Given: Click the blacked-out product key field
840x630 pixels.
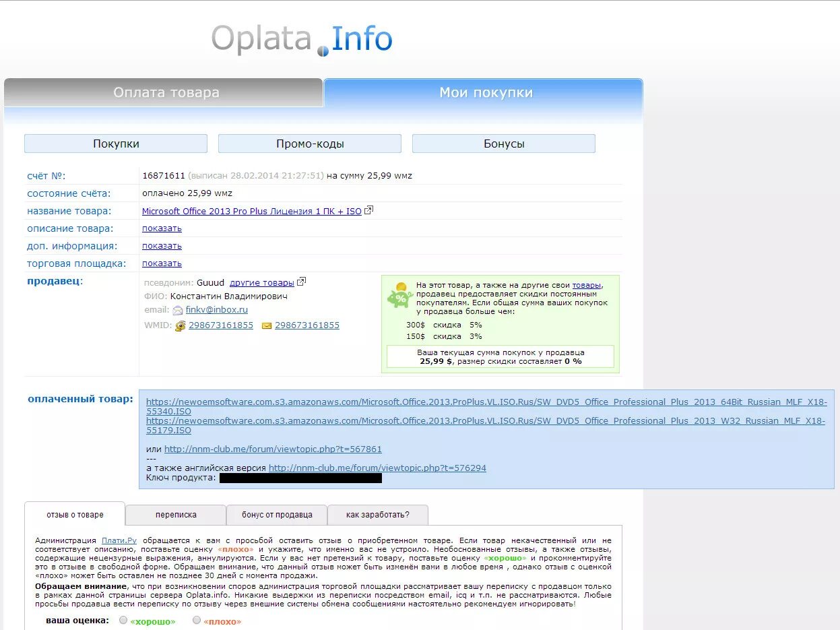Looking at the screenshot, I should [x=300, y=478].
